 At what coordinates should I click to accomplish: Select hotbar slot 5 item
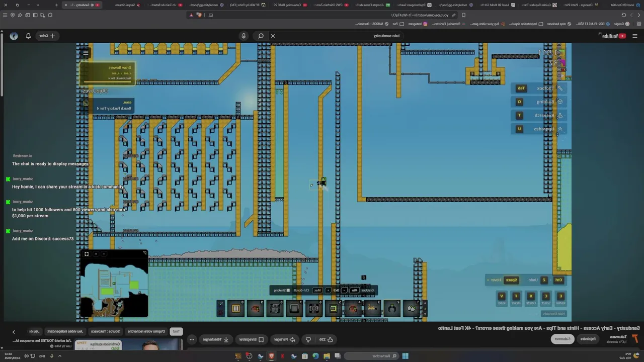(333, 308)
